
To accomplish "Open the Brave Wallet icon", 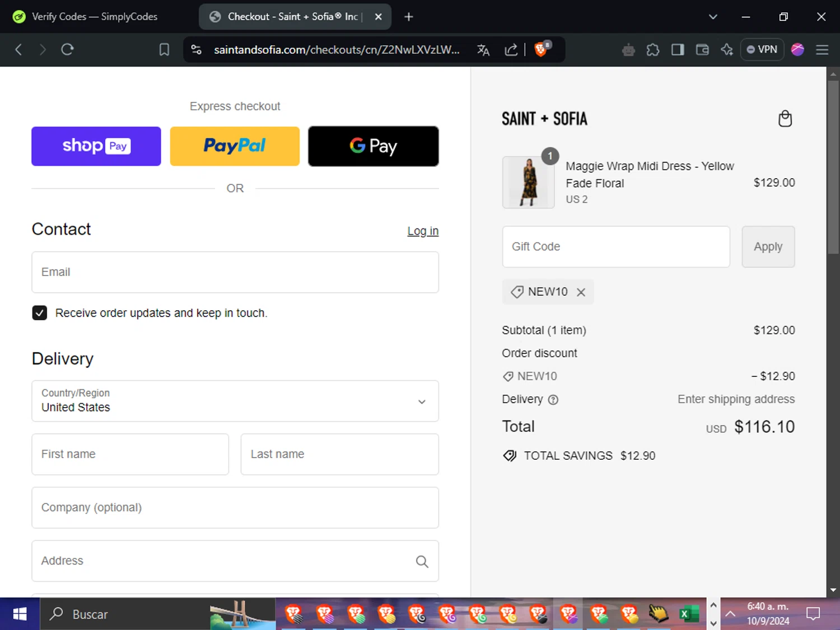I will 702,50.
